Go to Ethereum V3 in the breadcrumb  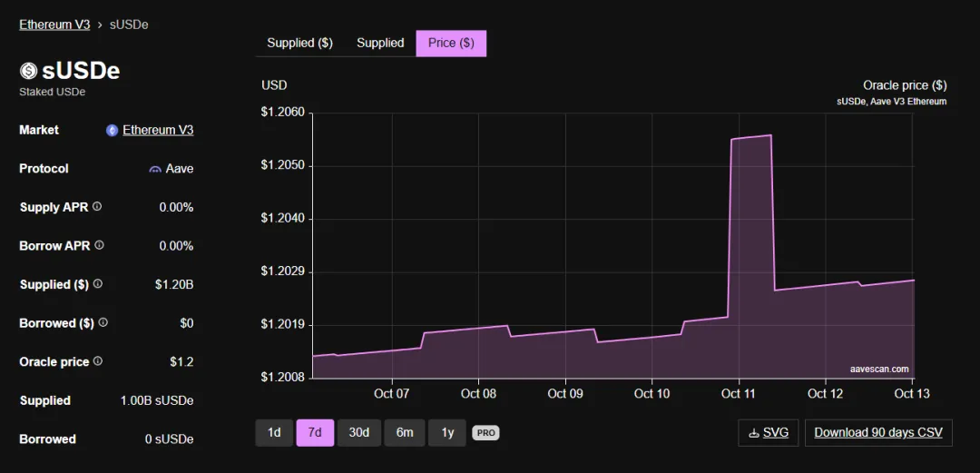click(x=54, y=25)
